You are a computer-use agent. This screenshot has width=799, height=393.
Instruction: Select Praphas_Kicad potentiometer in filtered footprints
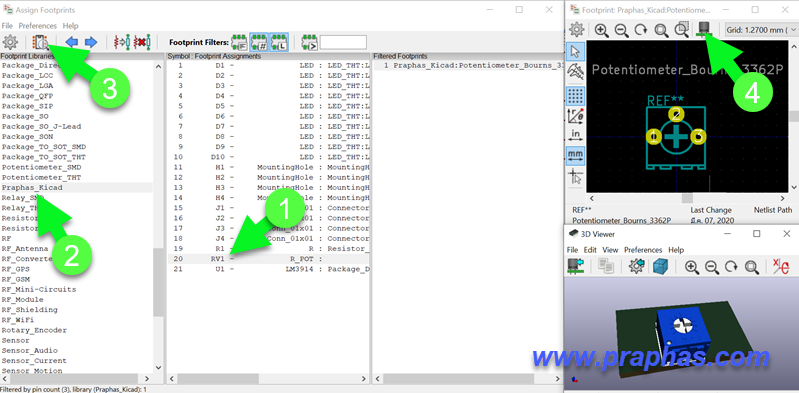click(469, 66)
